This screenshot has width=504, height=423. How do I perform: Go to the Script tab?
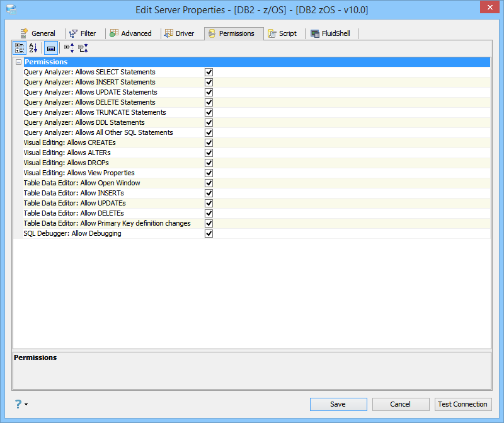click(x=282, y=33)
